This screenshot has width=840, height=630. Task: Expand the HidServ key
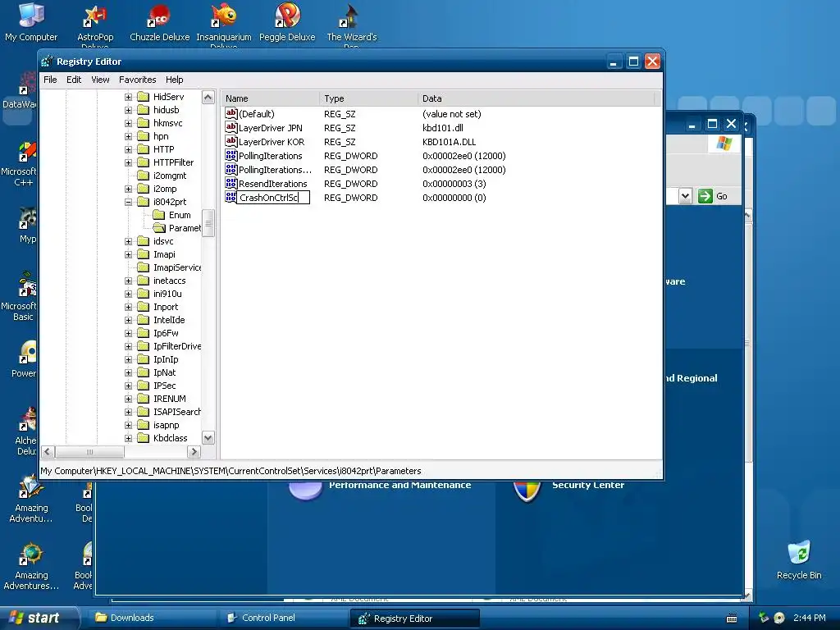128,97
